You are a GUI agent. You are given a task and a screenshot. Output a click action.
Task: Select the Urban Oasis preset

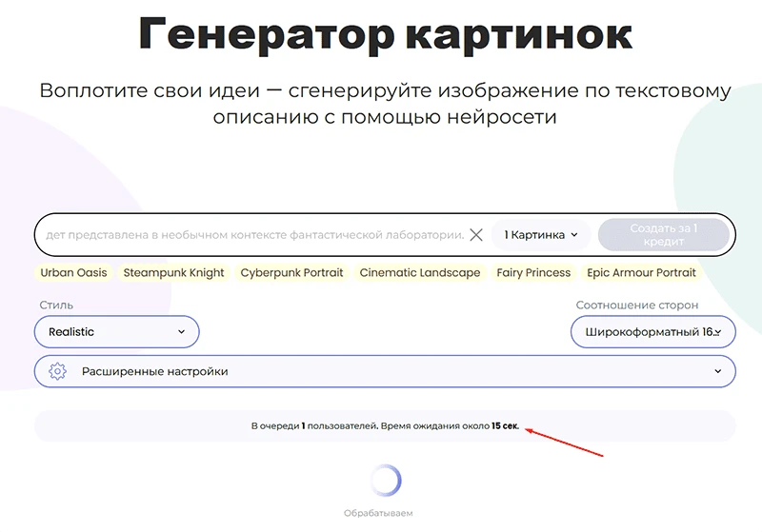[x=73, y=273]
